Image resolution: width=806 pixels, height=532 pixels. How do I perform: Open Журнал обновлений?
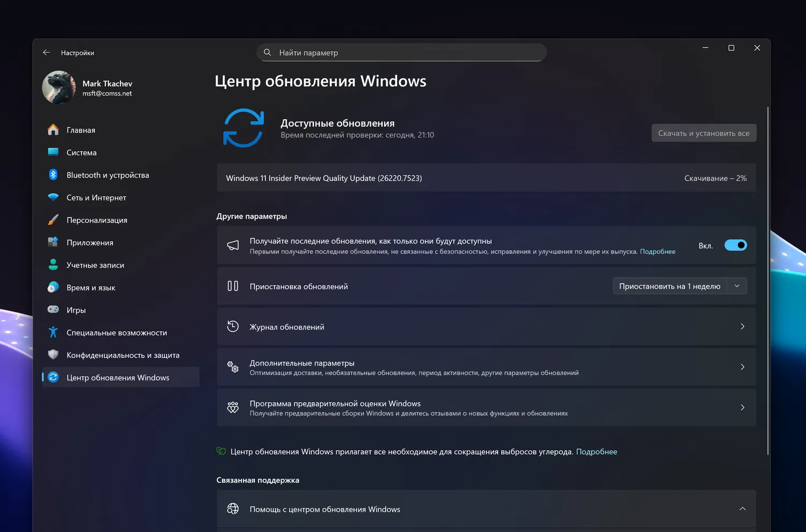[x=484, y=326]
